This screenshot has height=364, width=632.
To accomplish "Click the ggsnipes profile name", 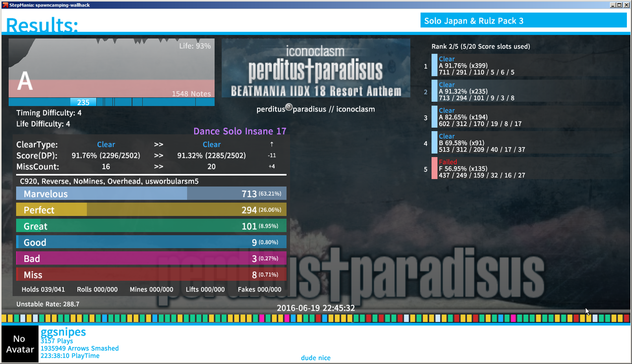I will point(63,332).
